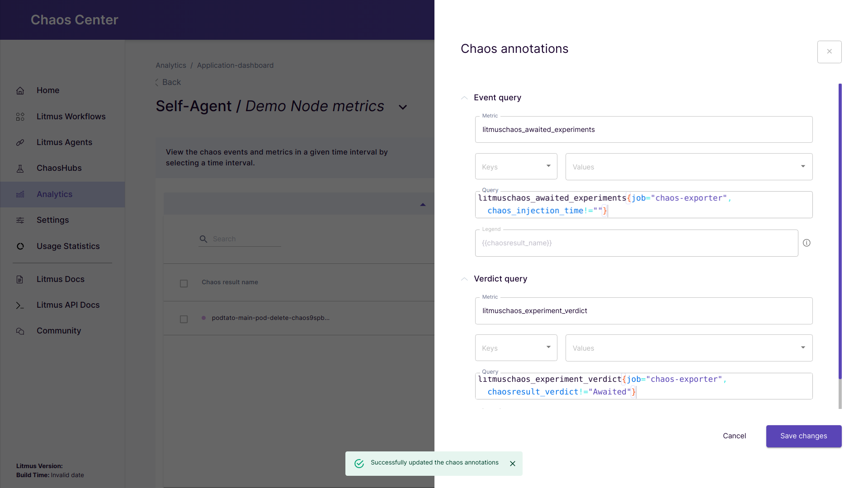This screenshot has height=488, width=868.
Task: Click the Legend info icon
Action: (807, 243)
